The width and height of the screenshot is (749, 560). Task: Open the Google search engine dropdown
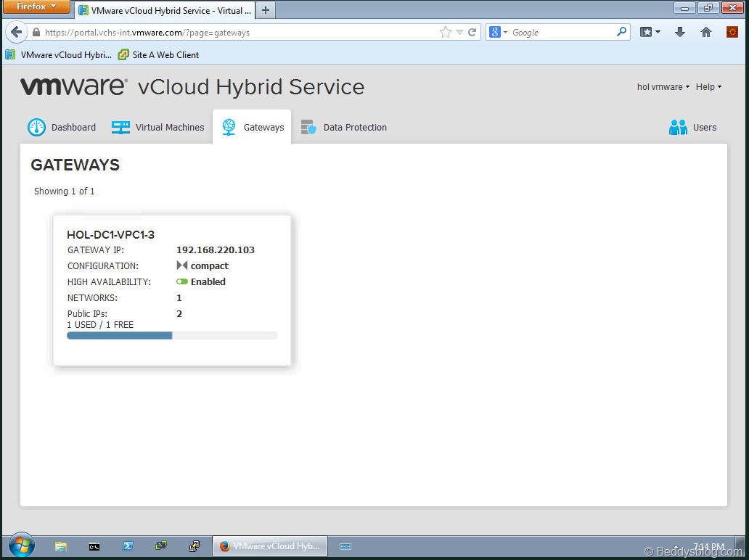pyautogui.click(x=498, y=32)
